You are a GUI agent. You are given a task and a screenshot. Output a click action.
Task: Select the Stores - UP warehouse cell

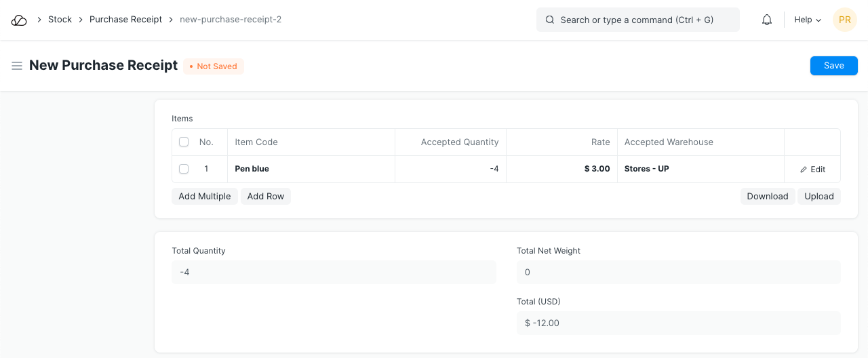(700, 169)
